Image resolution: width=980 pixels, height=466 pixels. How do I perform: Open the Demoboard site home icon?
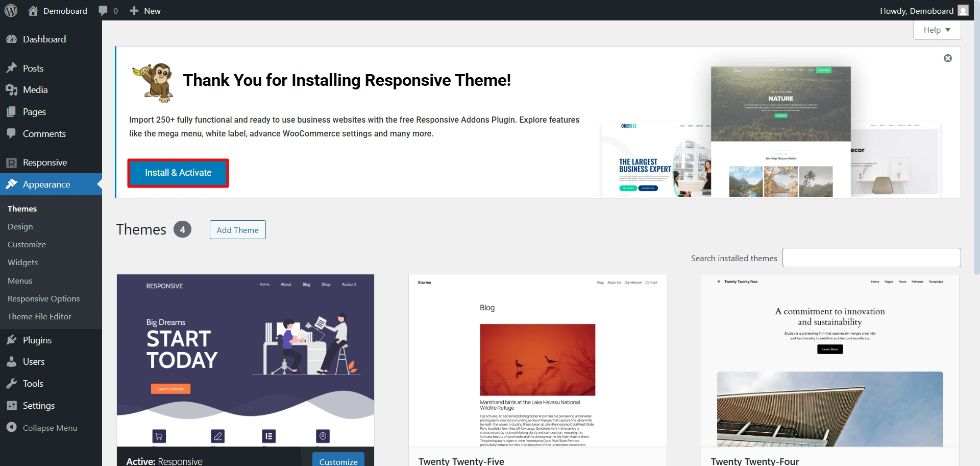click(x=33, y=11)
